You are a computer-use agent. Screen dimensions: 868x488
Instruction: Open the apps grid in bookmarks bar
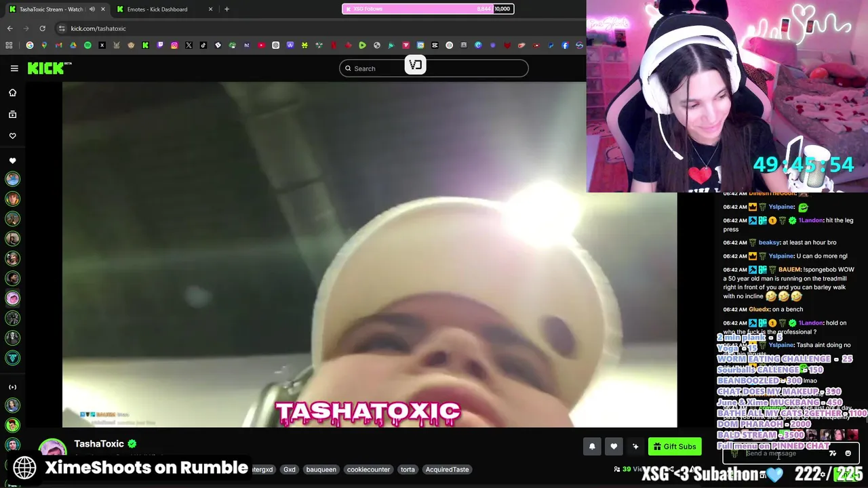[x=9, y=45]
